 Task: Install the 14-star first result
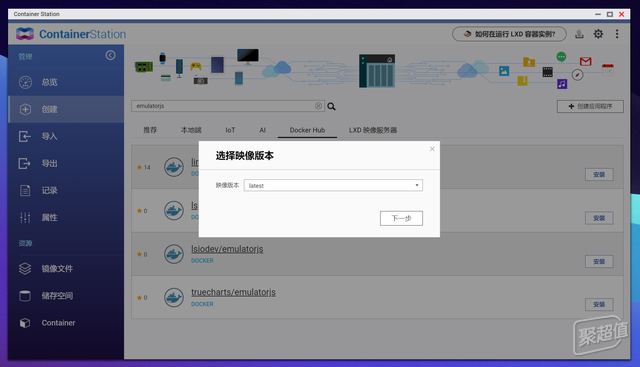[x=599, y=174]
